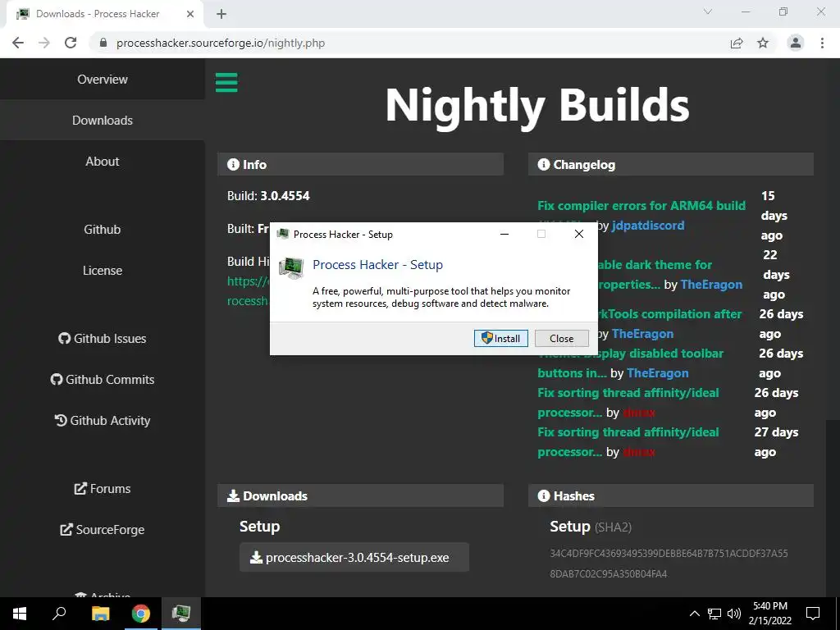Close the Downloads - Process Hacker tab
The height and width of the screenshot is (630, 840).
coord(189,14)
